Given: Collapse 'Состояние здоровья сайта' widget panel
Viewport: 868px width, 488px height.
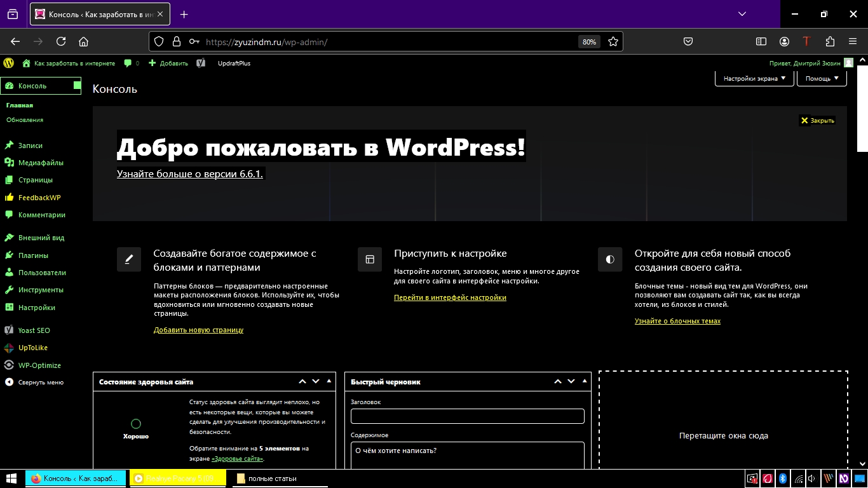Looking at the screenshot, I should coord(329,382).
